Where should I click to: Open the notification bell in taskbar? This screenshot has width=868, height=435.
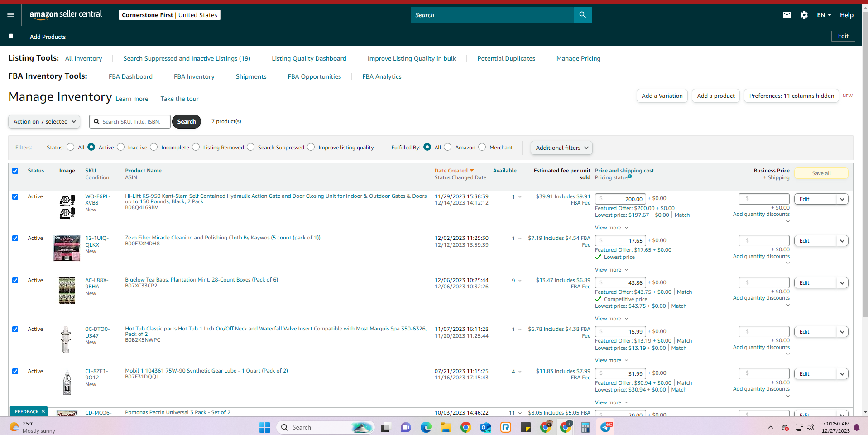point(857,427)
